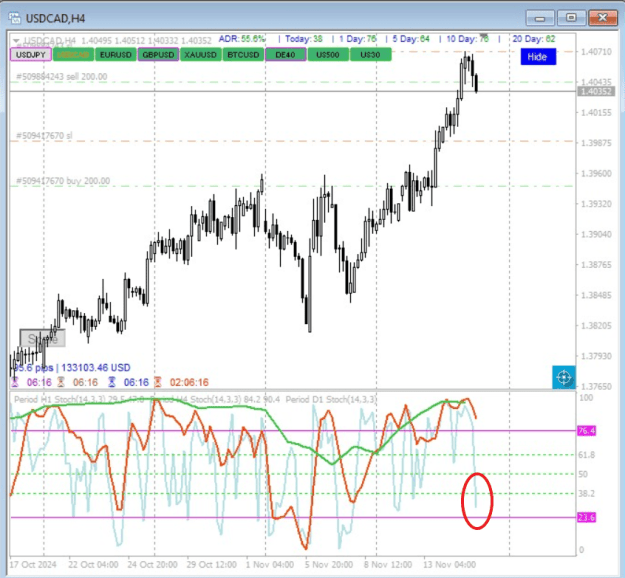Click the grey button behind the candles
The height and width of the screenshot is (578, 625).
coord(43,338)
